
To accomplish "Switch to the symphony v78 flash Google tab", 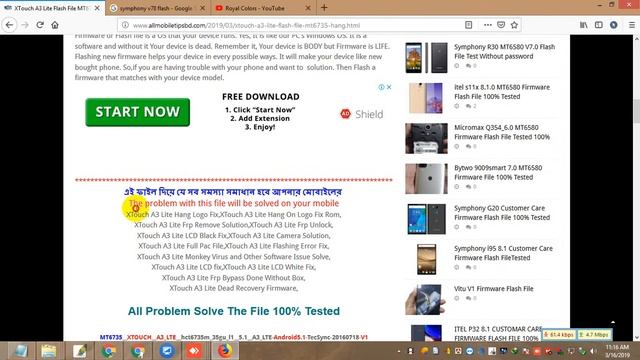I will point(158,8).
